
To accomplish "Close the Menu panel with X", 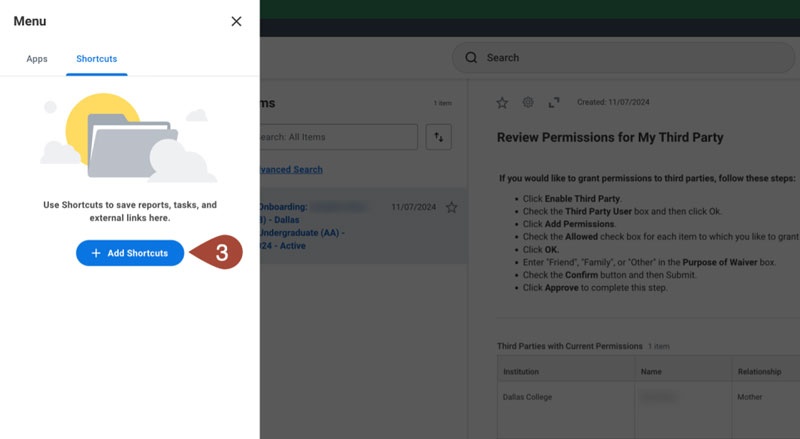I will coord(236,21).
